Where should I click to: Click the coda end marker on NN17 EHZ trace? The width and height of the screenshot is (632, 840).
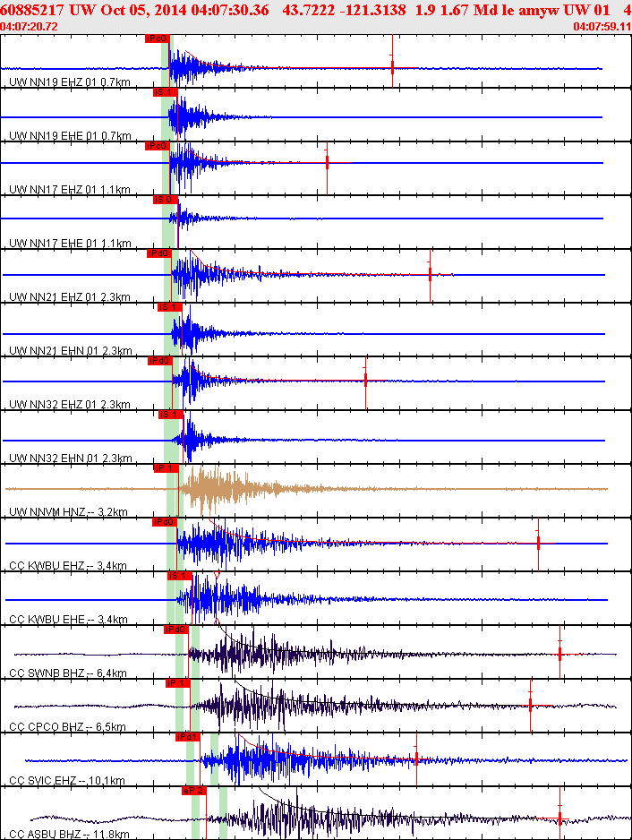pyautogui.click(x=328, y=163)
